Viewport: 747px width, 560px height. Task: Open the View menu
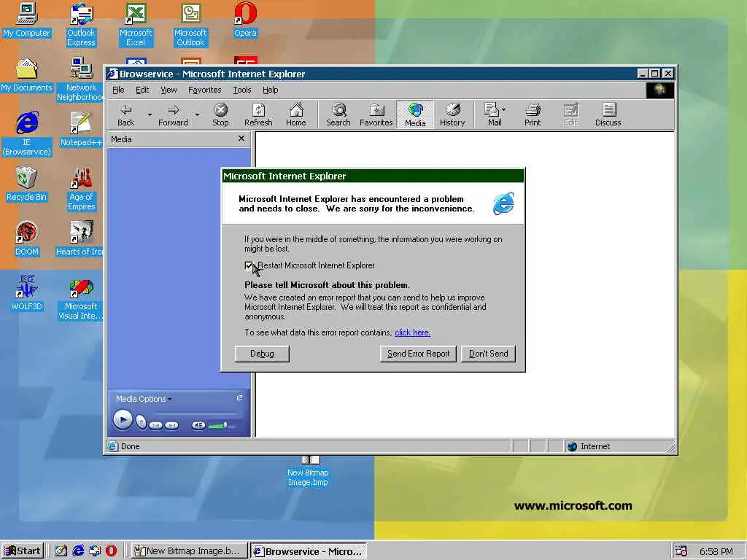tap(169, 90)
